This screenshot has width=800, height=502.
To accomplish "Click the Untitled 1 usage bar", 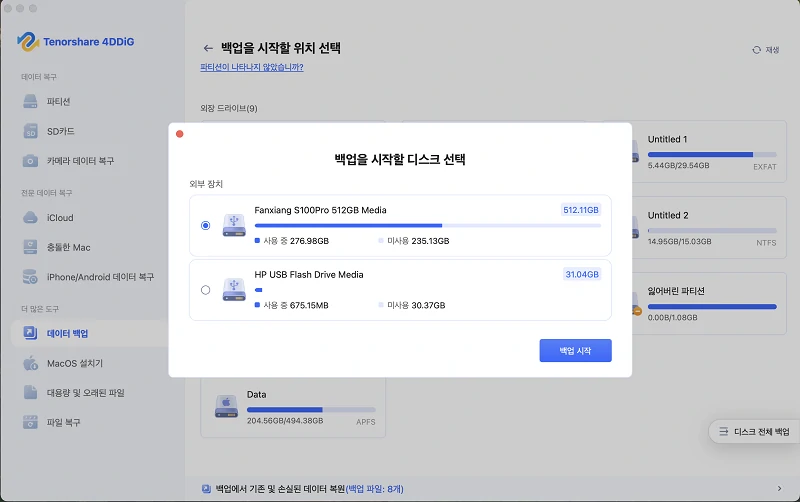I will tap(712, 155).
